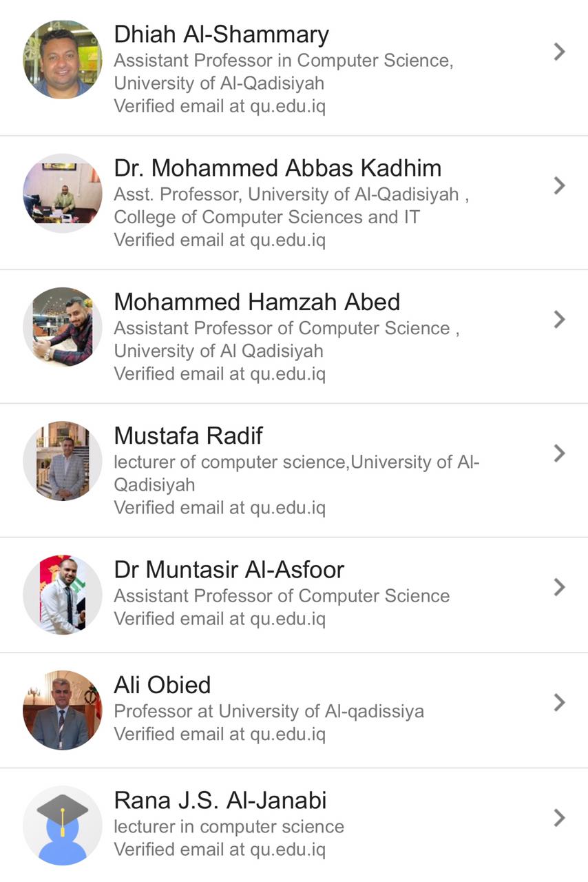Select Mustafa Radif's profile photo
Image resolution: width=588 pixels, height=882 pixels.
coord(62,460)
